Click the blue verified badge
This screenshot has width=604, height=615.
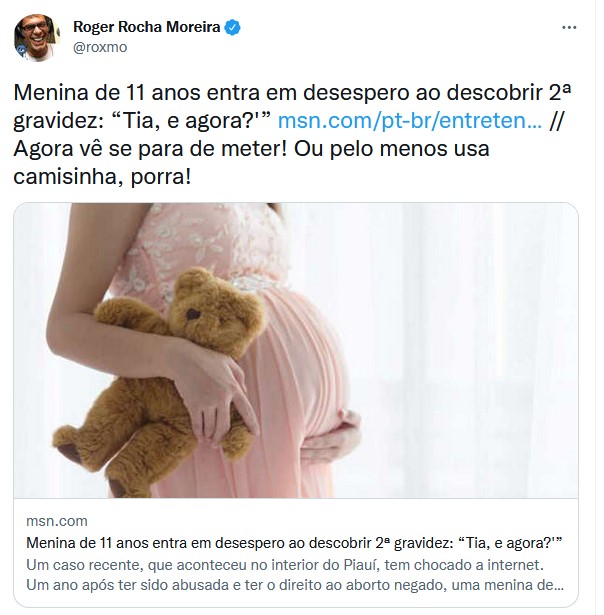pos(232,27)
